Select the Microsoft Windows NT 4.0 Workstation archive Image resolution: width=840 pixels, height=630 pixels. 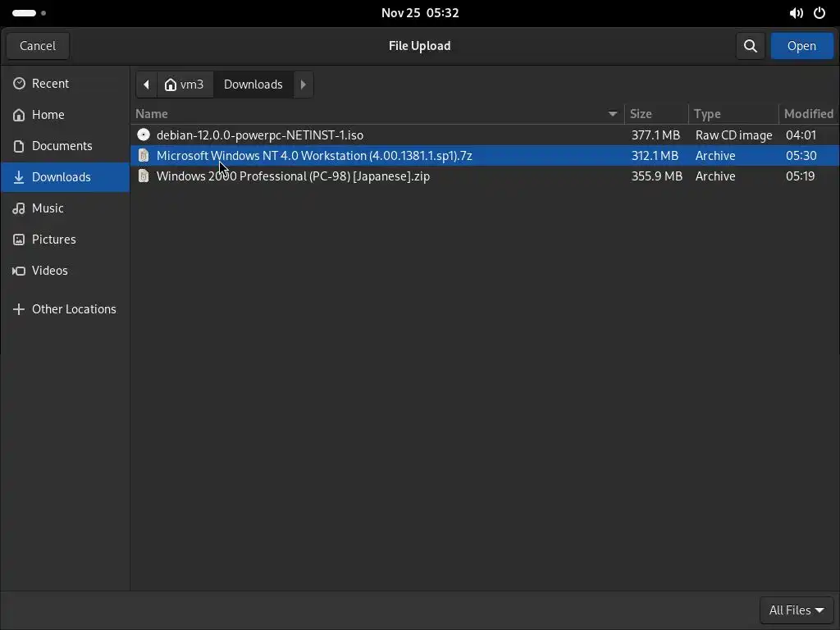tap(485, 156)
